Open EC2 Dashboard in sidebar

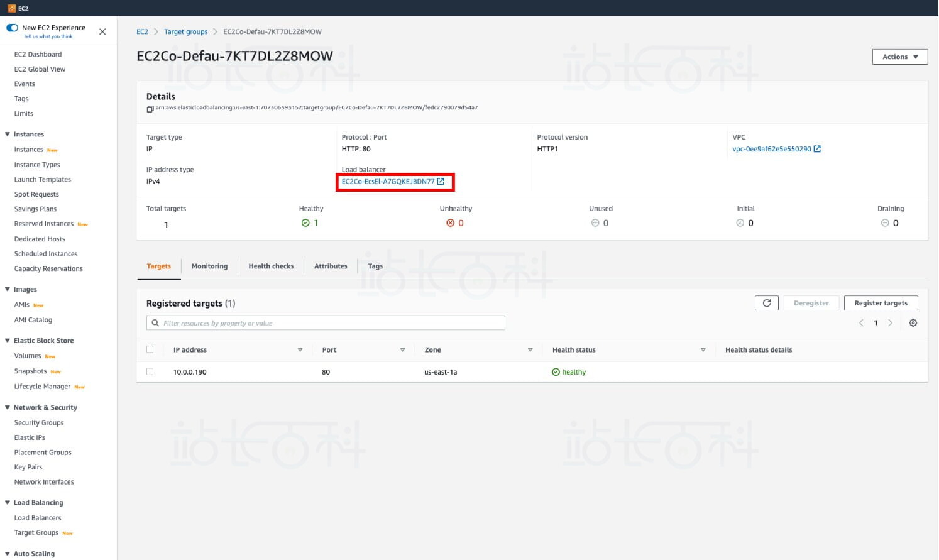(38, 55)
